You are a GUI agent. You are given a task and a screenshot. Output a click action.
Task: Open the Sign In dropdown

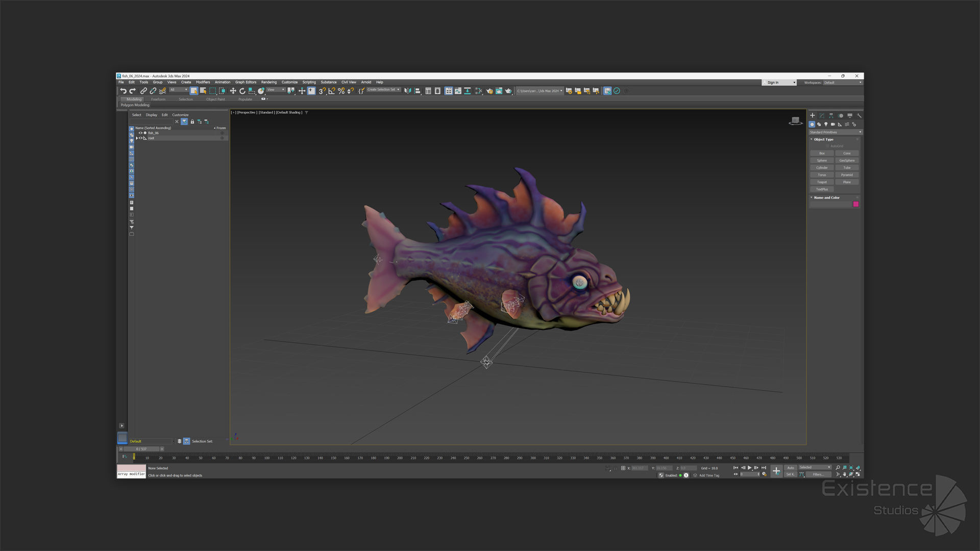pos(779,83)
